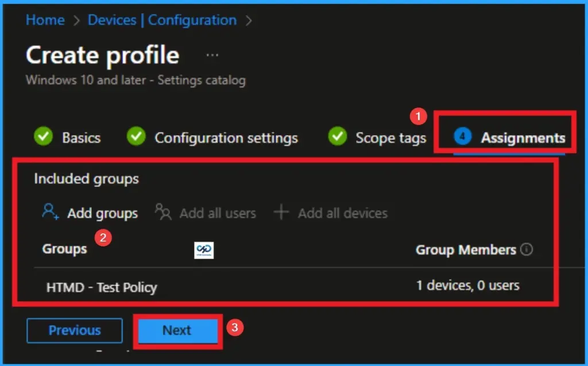Select the Scope tags tab

pos(392,137)
